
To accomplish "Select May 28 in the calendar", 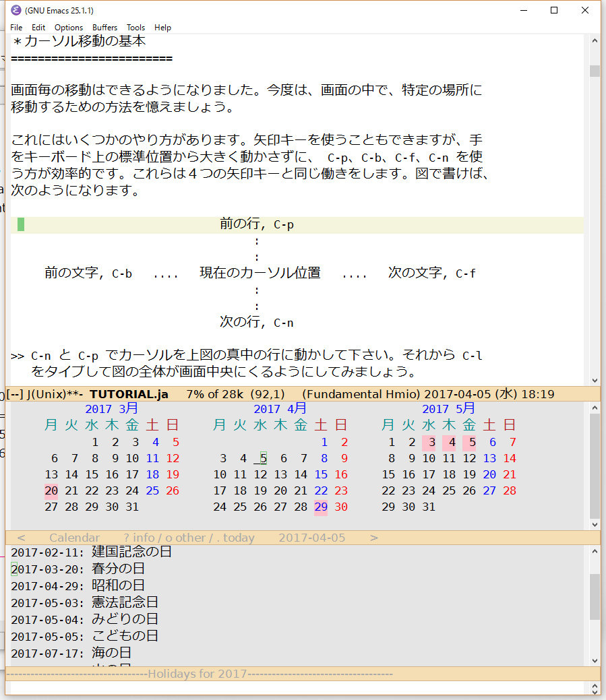I will click(510, 490).
